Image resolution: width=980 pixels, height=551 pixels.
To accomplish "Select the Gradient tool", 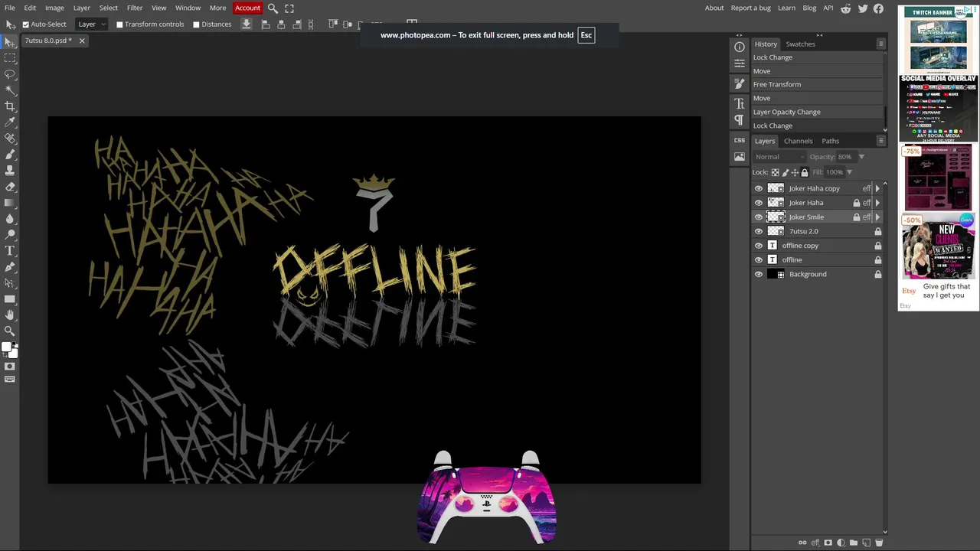I will (x=10, y=203).
